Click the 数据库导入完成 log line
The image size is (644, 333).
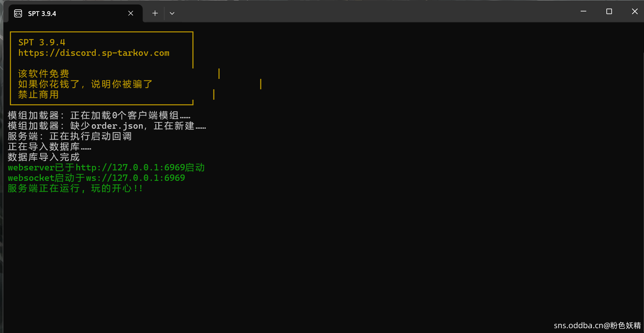44,157
